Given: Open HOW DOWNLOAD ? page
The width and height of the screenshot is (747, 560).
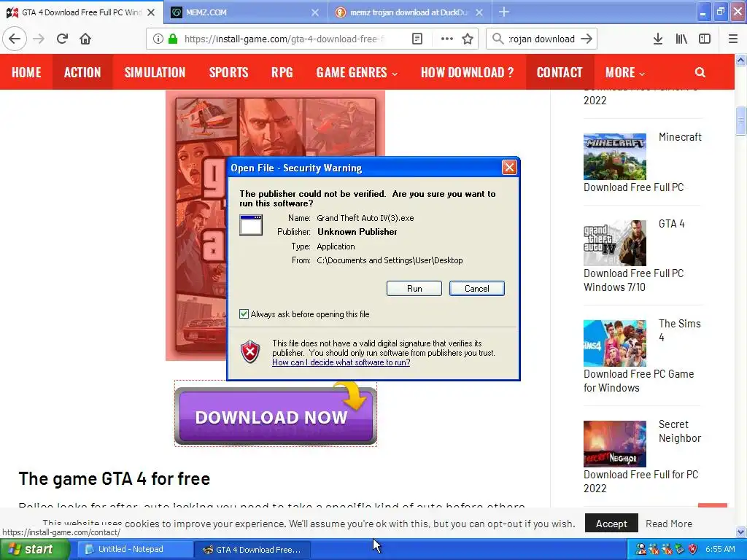Looking at the screenshot, I should (x=468, y=72).
